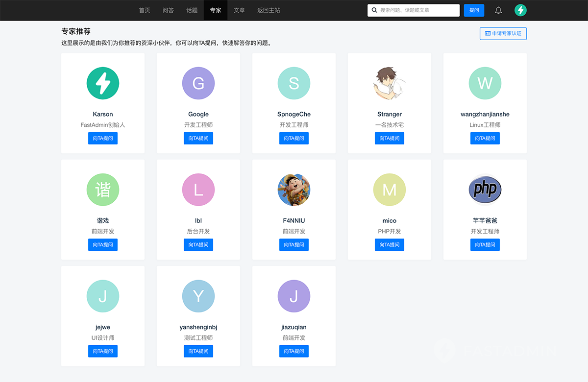The width and height of the screenshot is (588, 382).
Task: Click 向TA提问 under 芊芊爸爸
Action: coord(485,244)
